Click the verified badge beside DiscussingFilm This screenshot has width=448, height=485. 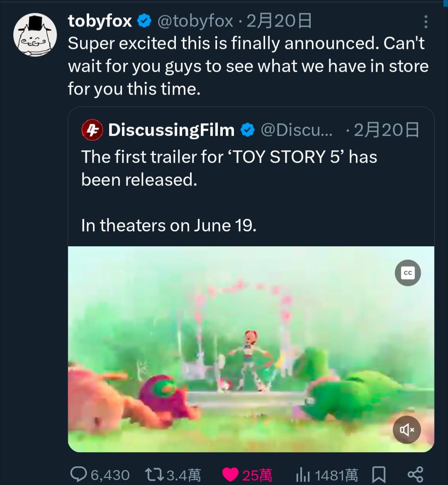click(248, 130)
